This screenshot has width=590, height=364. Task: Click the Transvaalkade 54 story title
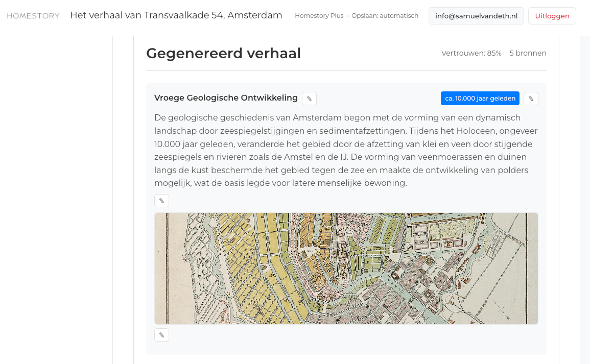pyautogui.click(x=176, y=15)
